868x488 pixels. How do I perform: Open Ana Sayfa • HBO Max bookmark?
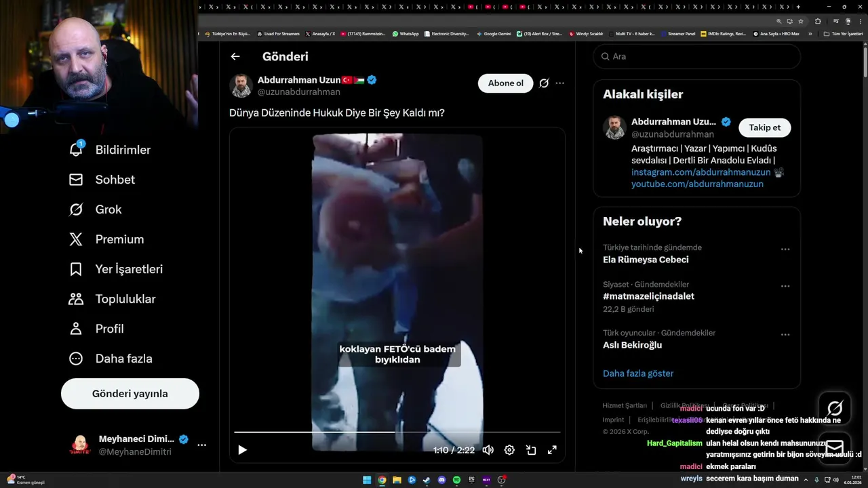(x=776, y=33)
